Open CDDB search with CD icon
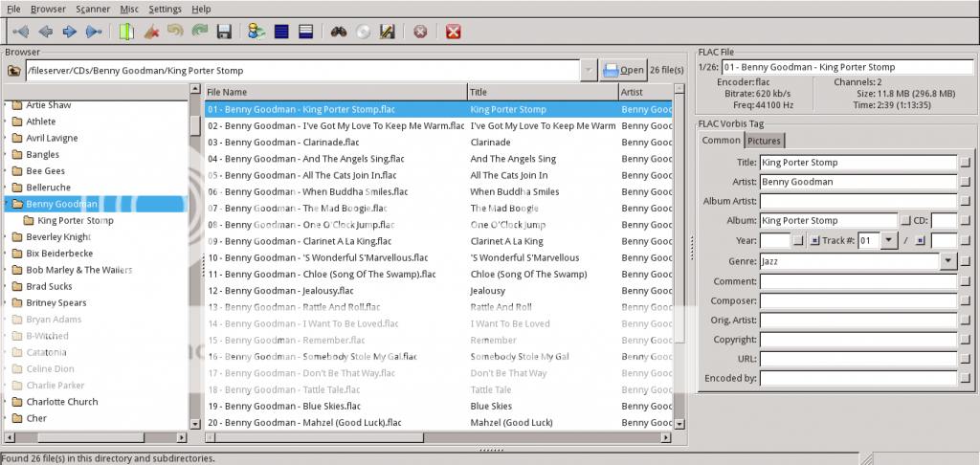This screenshot has width=980, height=465. coord(363,32)
